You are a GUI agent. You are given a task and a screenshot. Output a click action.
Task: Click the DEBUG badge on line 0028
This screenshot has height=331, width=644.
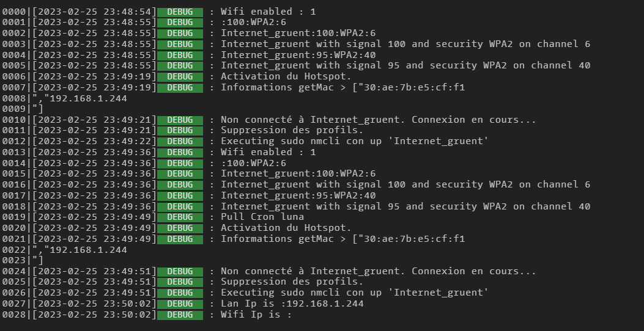pos(180,315)
